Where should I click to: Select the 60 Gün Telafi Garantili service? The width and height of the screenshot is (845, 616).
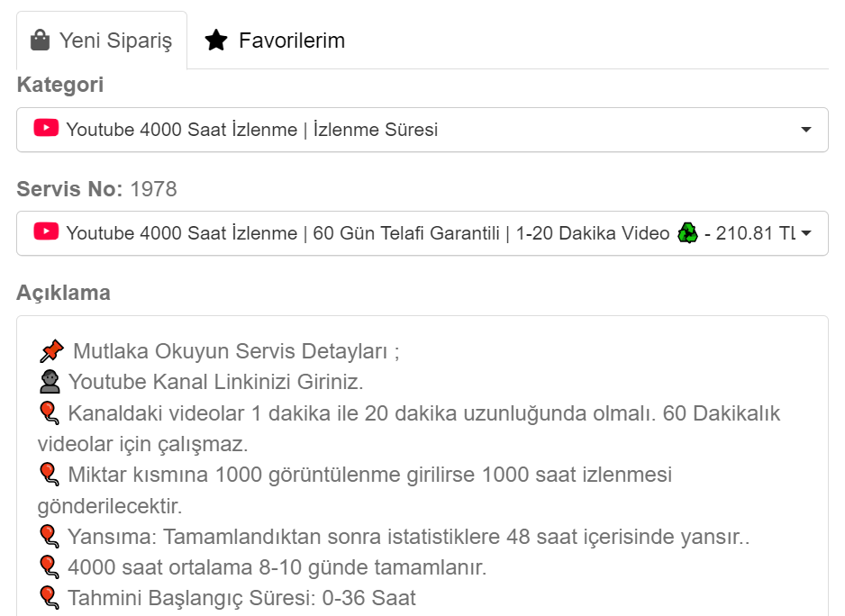(422, 233)
